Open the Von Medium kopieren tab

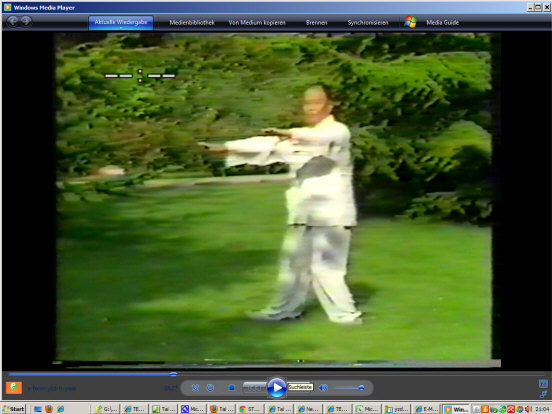(x=257, y=23)
